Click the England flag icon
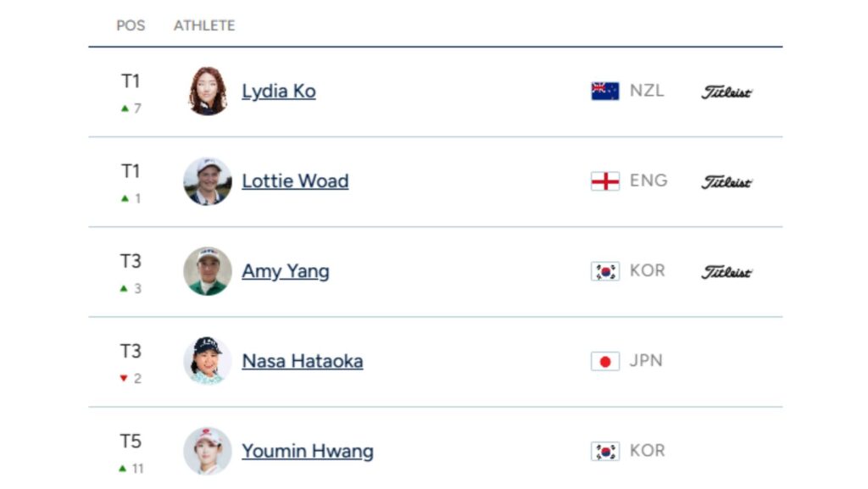This screenshot has width=868, height=489. [x=605, y=181]
